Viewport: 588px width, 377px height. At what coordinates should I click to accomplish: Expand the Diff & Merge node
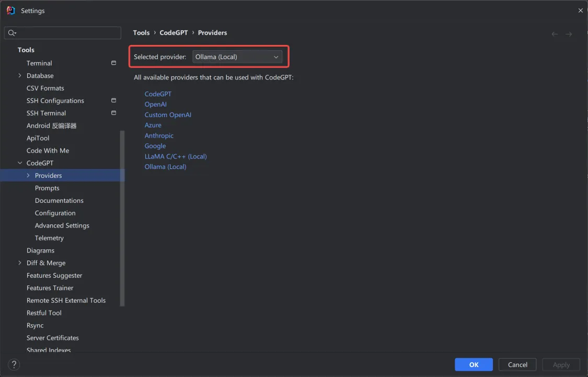pyautogui.click(x=20, y=263)
